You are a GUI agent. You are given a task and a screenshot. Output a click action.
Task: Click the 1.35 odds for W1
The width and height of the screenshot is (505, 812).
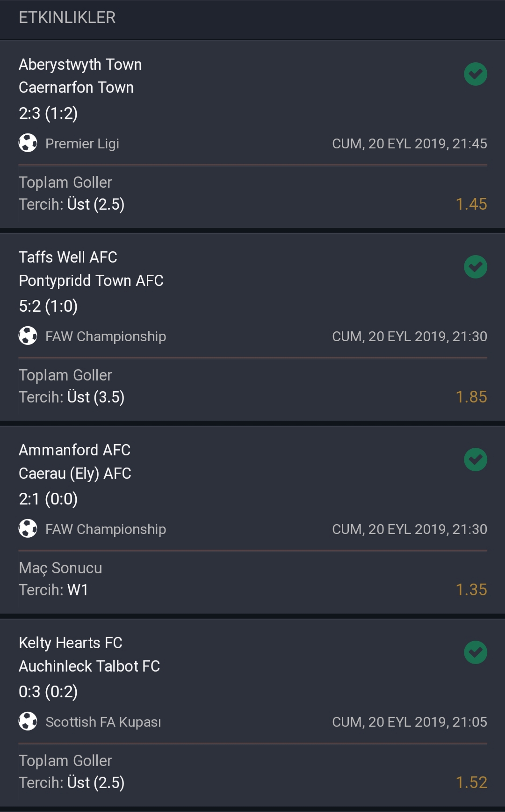[471, 590]
